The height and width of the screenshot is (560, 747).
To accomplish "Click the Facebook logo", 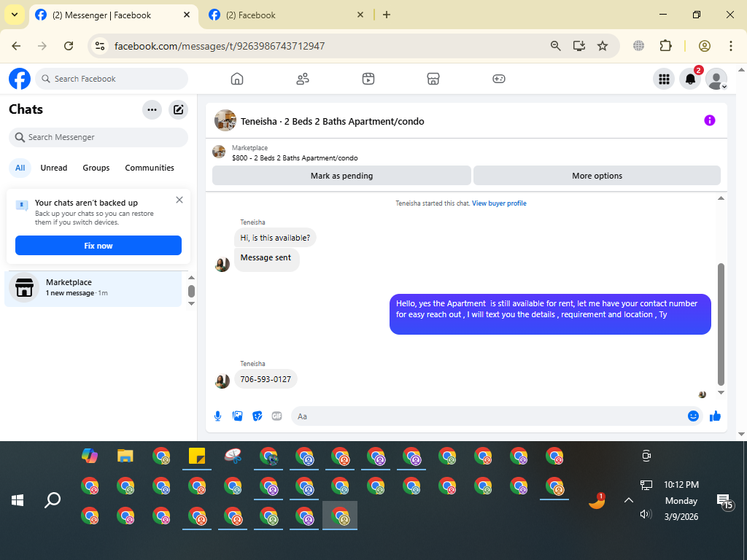I will pos(20,79).
